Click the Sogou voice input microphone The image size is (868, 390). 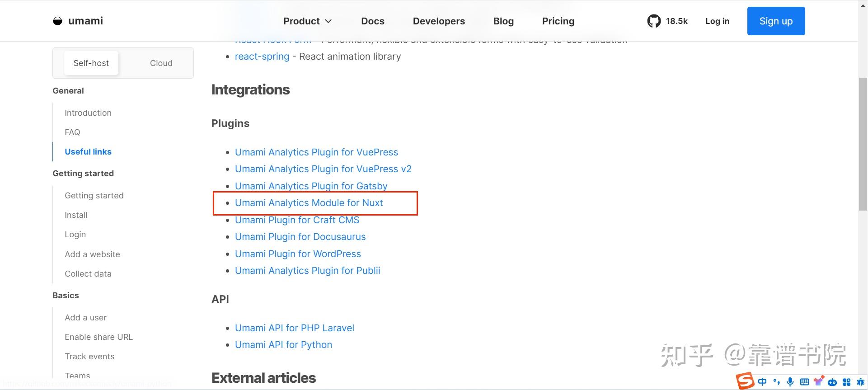click(790, 382)
